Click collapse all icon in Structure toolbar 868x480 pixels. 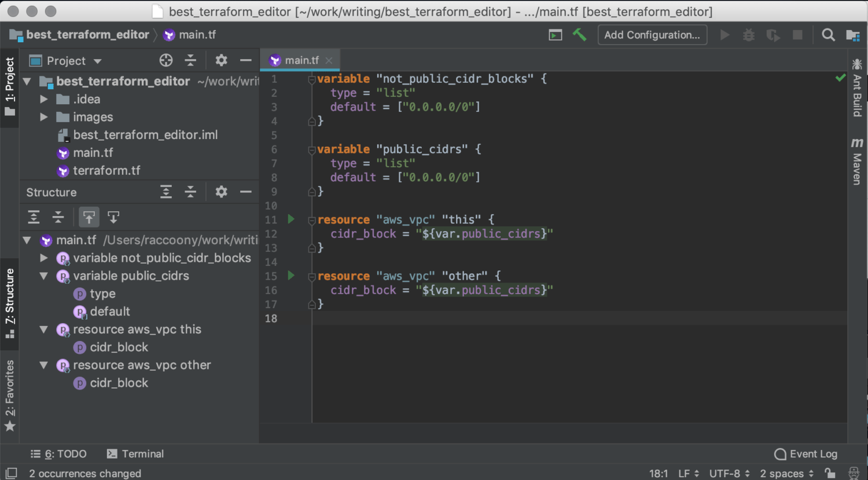coord(58,217)
